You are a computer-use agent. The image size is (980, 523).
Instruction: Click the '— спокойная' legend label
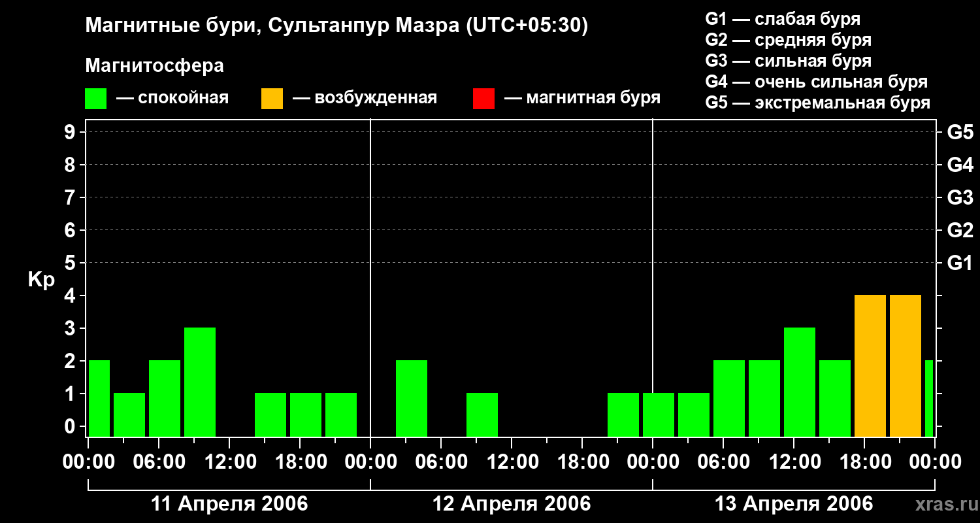(172, 98)
